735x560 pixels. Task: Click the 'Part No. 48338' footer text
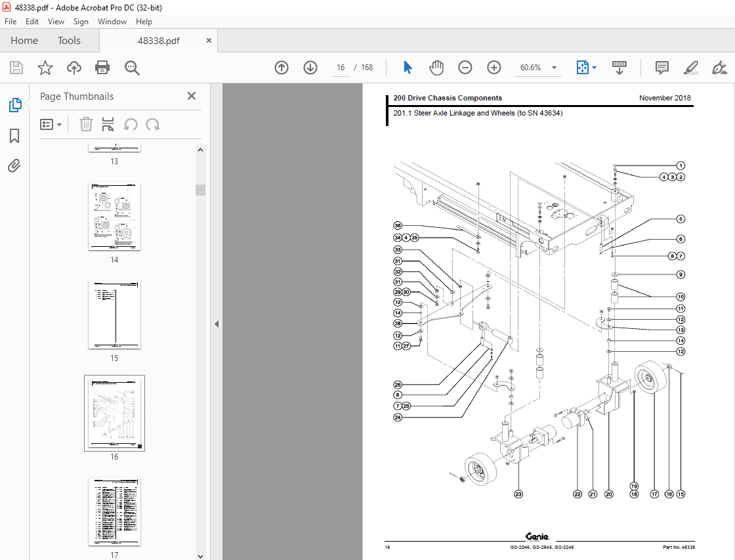click(679, 547)
